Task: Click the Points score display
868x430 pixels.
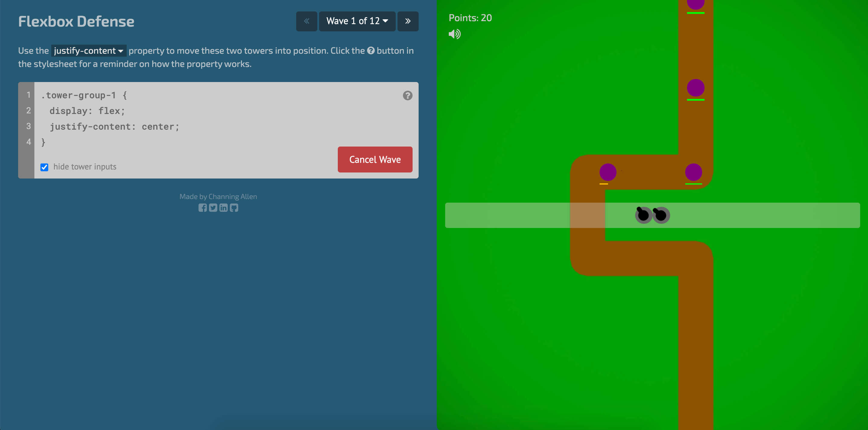Action: coord(470,18)
